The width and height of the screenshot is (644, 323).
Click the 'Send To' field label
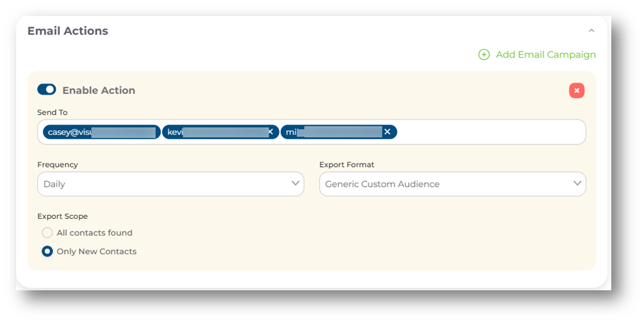point(52,112)
